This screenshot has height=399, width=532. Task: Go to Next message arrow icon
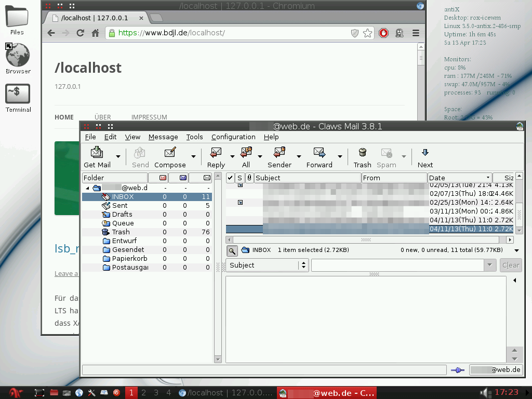425,153
